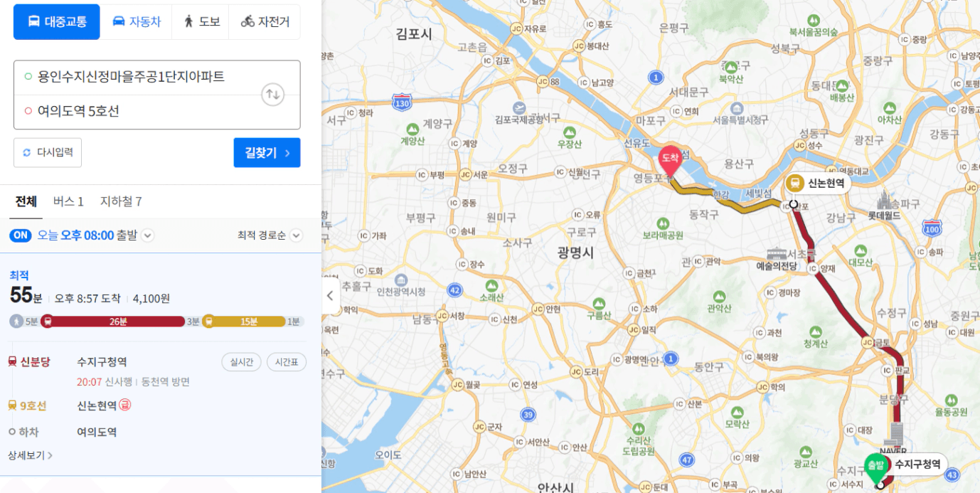Show 버스 1 bus routes tab

point(68,201)
